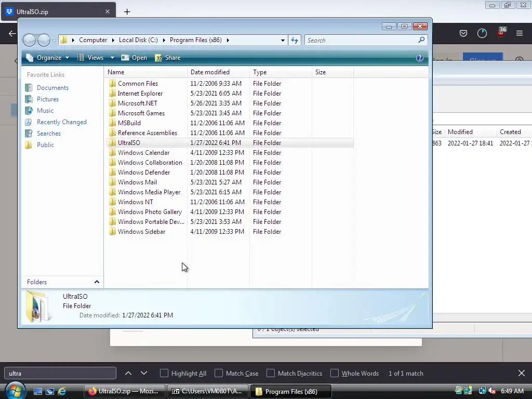Switch to 7-Zip C:\Users taskbar button

(x=207, y=391)
